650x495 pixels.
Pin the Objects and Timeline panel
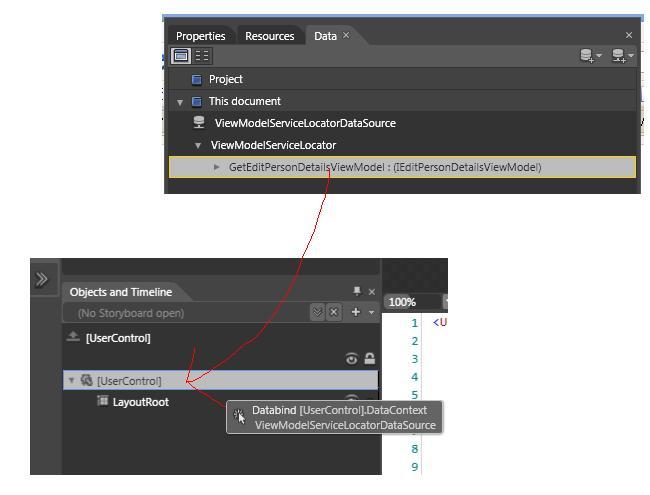click(357, 292)
